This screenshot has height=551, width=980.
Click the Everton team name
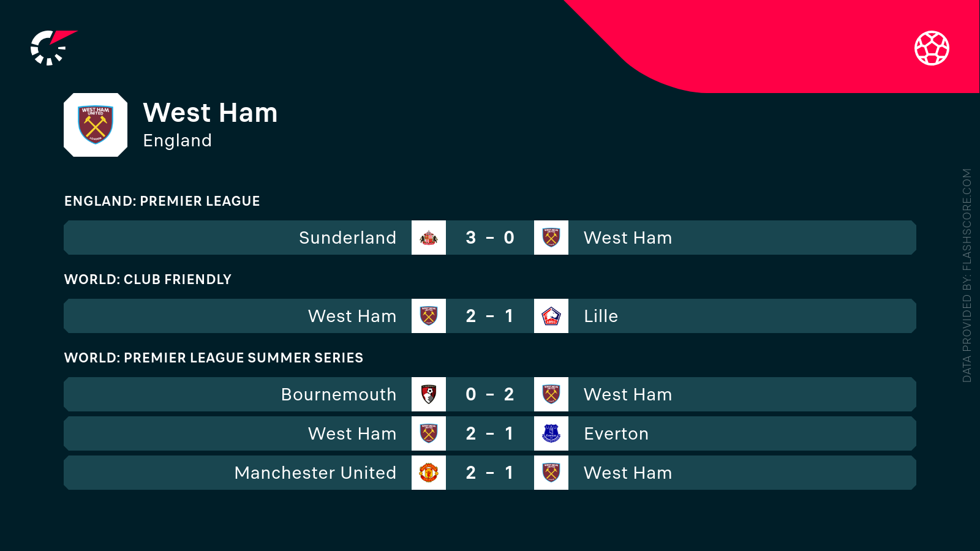coord(616,433)
